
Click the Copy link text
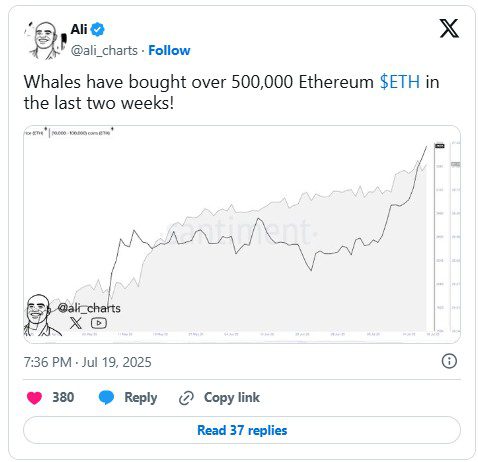click(232, 397)
